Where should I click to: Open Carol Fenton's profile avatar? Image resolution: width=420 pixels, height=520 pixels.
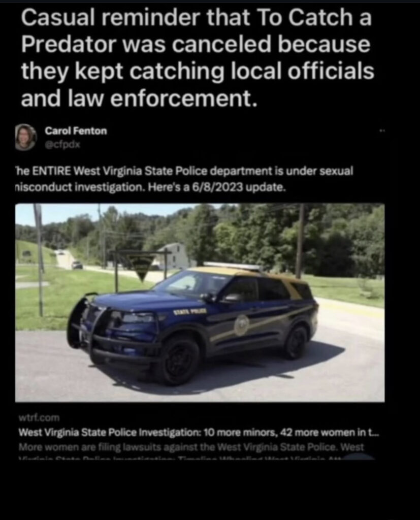point(25,137)
